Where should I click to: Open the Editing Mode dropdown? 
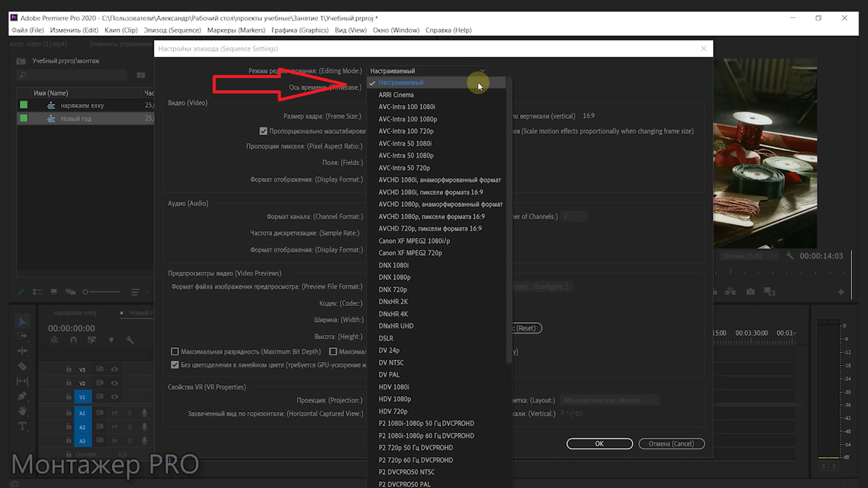(x=427, y=71)
